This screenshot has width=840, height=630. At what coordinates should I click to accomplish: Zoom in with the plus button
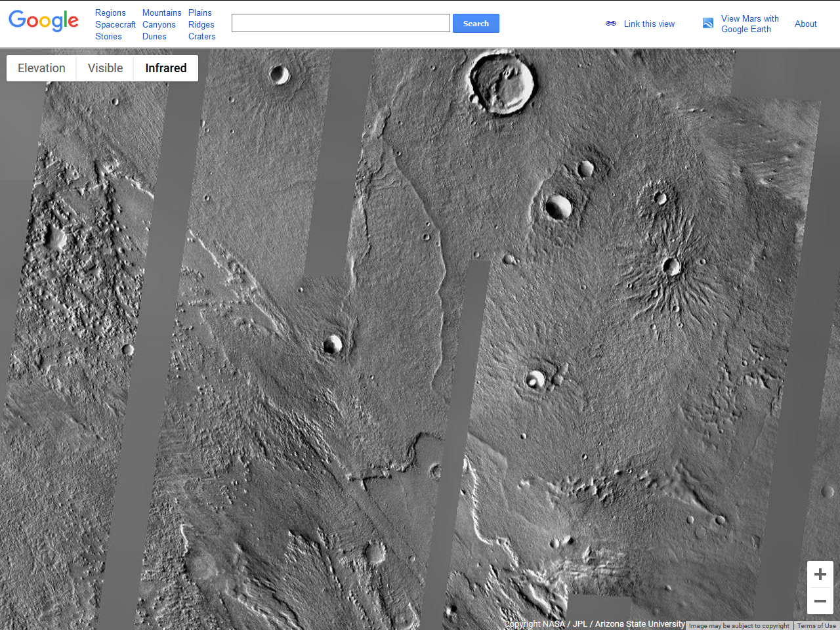pos(820,575)
